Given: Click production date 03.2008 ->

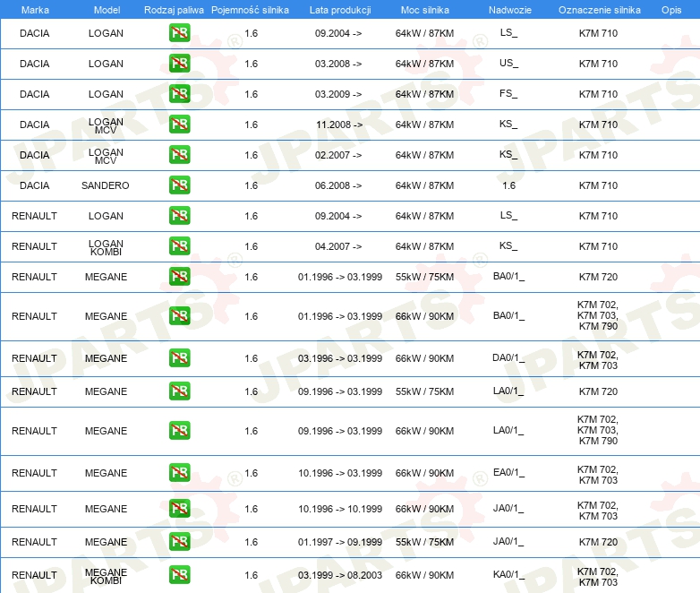Looking at the screenshot, I should (x=338, y=64).
